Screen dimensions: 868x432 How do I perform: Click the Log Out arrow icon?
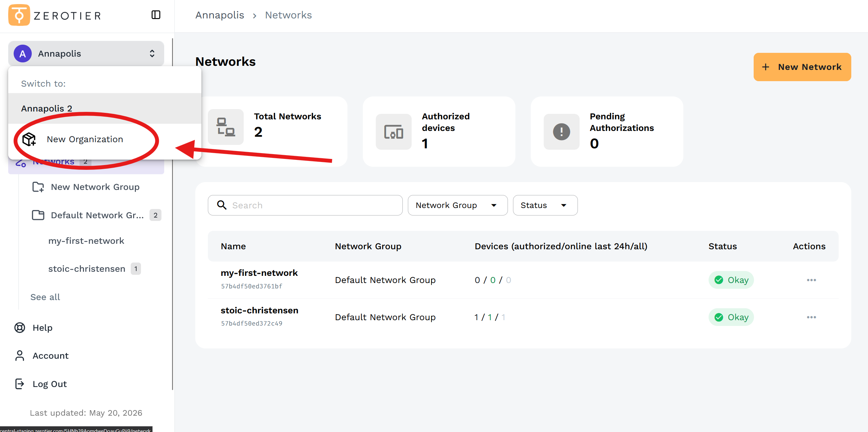click(x=20, y=384)
